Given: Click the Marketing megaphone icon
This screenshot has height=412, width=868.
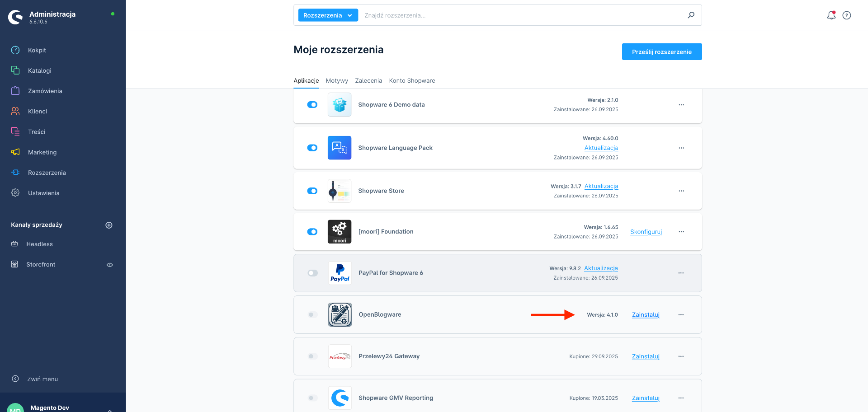Looking at the screenshot, I should 15,152.
